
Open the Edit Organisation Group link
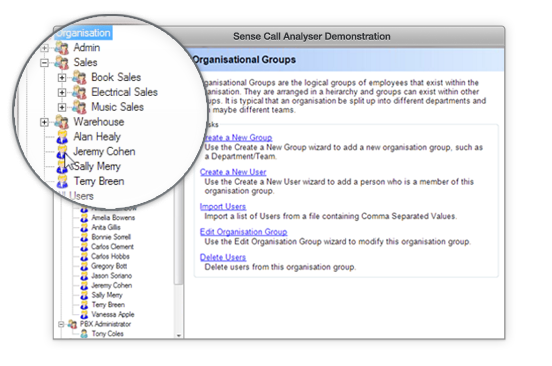(244, 232)
